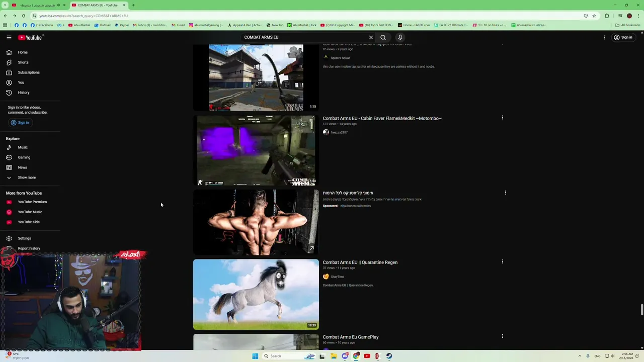
Task: Open the Cabin Faver Flame&Medkit video title
Action: (x=382, y=118)
